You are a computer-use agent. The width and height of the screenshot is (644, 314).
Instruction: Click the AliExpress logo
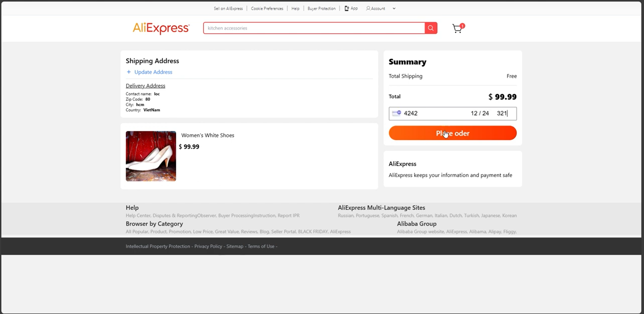coord(161,28)
